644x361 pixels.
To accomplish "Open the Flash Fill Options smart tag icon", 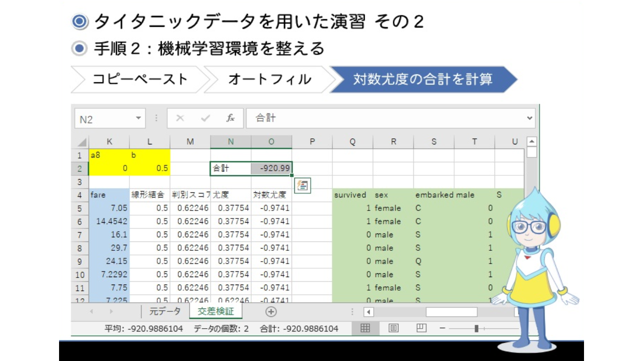I will tap(303, 186).
